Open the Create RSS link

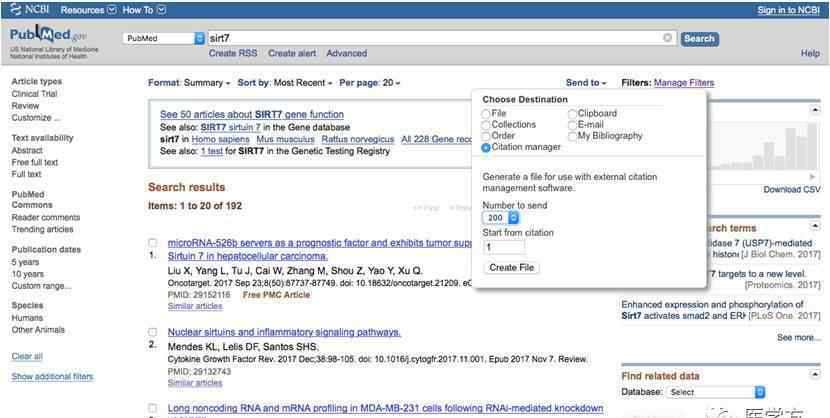pyautogui.click(x=233, y=53)
